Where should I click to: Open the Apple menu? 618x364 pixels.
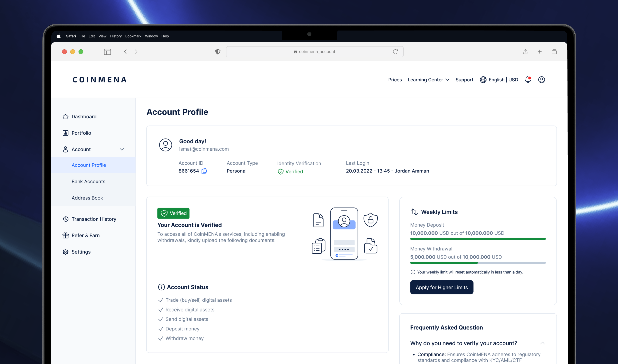pyautogui.click(x=59, y=36)
